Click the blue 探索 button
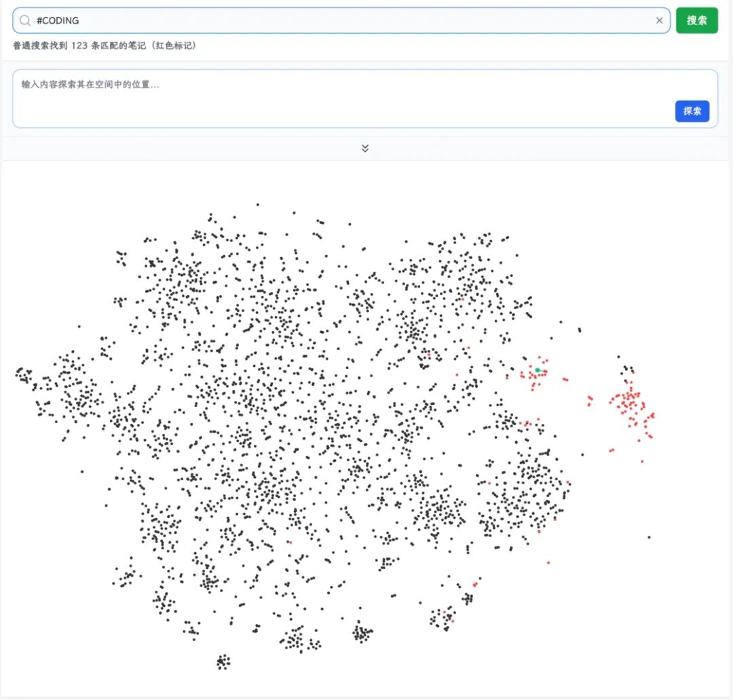733x700 pixels. (x=692, y=111)
